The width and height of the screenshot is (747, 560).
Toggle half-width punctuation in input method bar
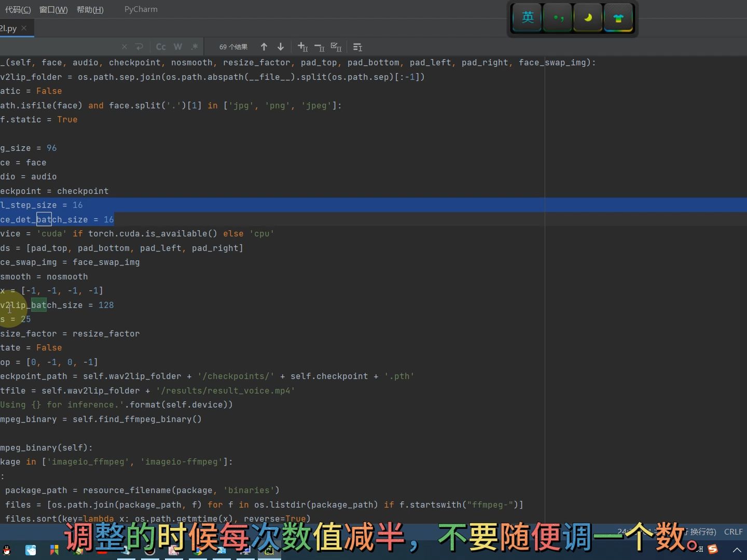click(558, 17)
